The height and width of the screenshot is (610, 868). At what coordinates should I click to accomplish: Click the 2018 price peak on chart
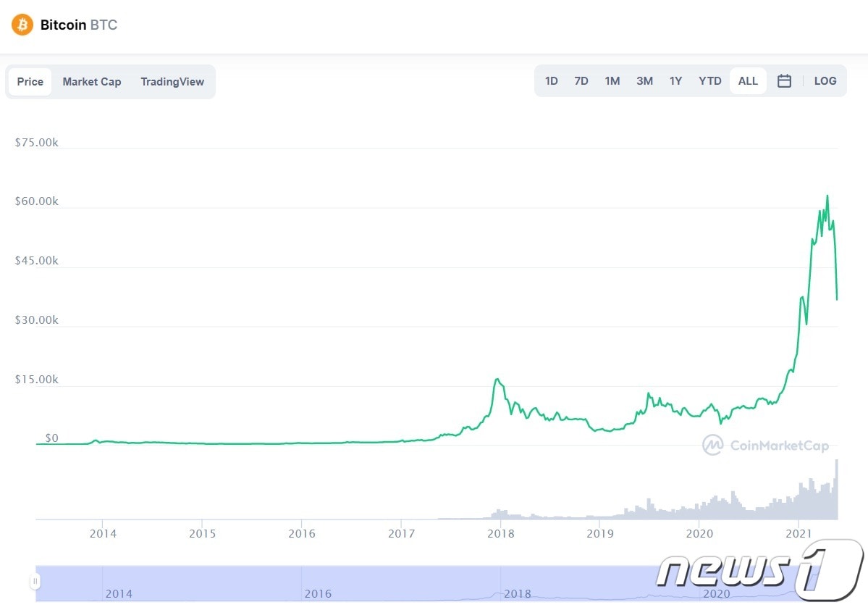tap(497, 380)
